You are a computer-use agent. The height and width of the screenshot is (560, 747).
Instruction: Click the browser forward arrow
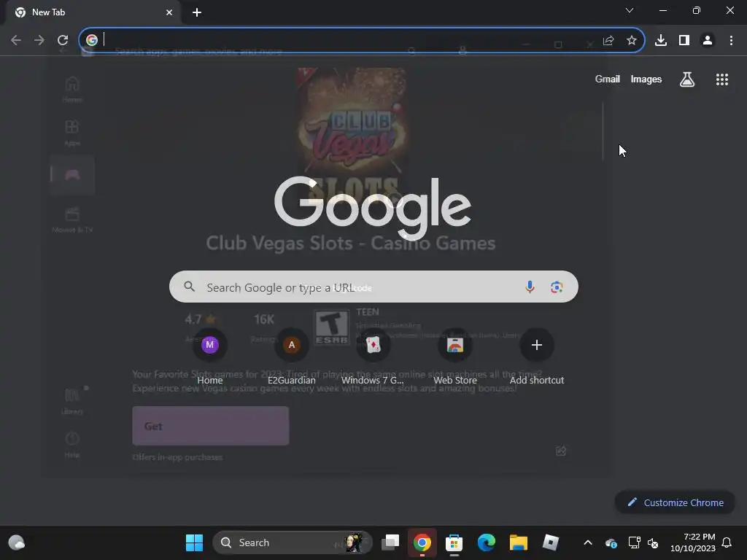tap(39, 41)
